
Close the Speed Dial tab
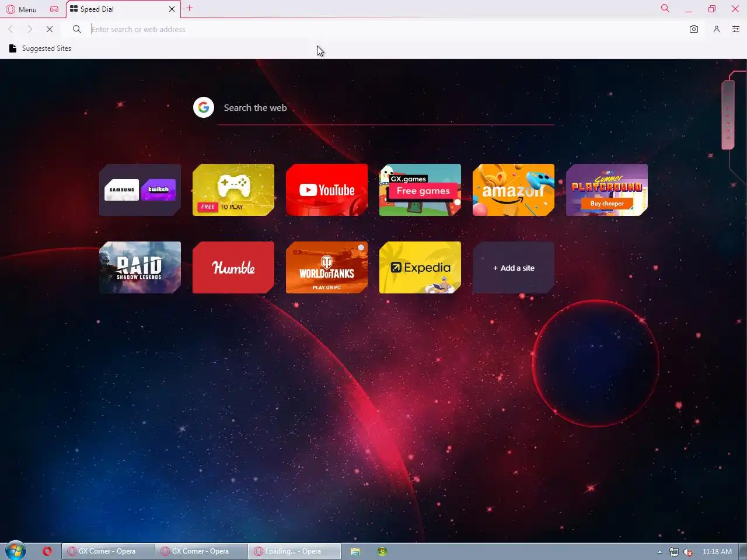click(x=172, y=9)
